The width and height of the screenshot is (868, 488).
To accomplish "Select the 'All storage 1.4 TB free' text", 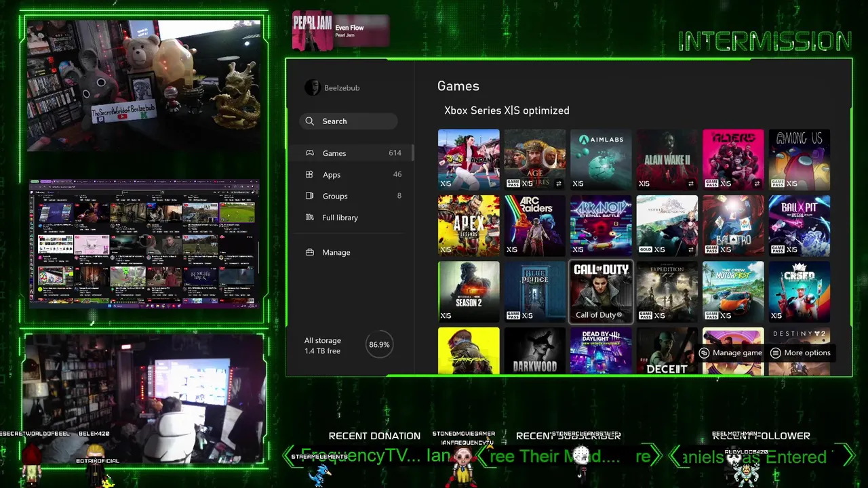I will 323,346.
